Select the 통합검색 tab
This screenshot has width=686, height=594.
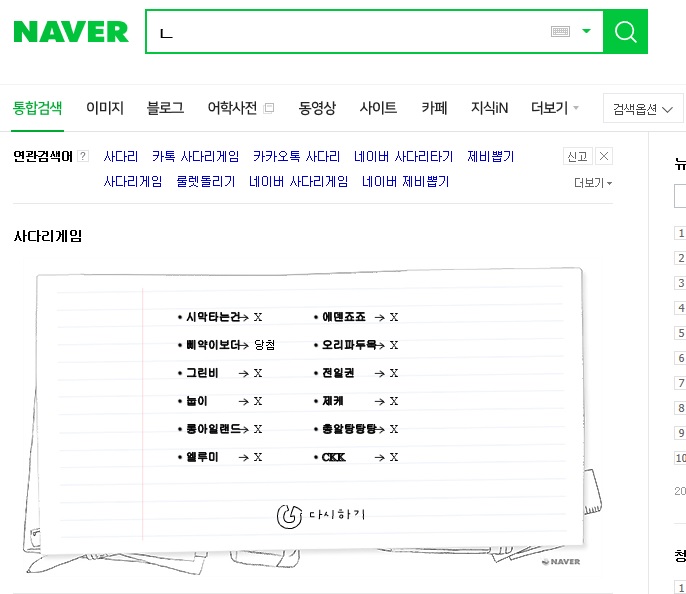38,108
